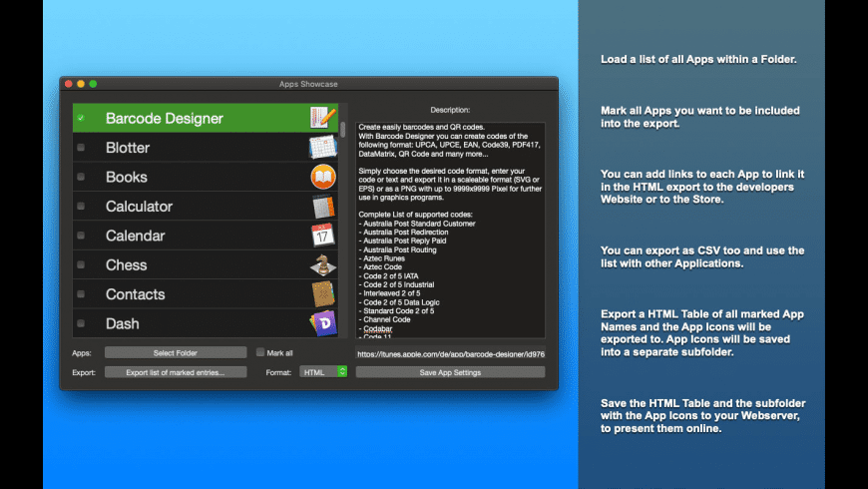Mark the Calendar entry checkbox
This screenshot has width=868, height=489.
point(81,236)
